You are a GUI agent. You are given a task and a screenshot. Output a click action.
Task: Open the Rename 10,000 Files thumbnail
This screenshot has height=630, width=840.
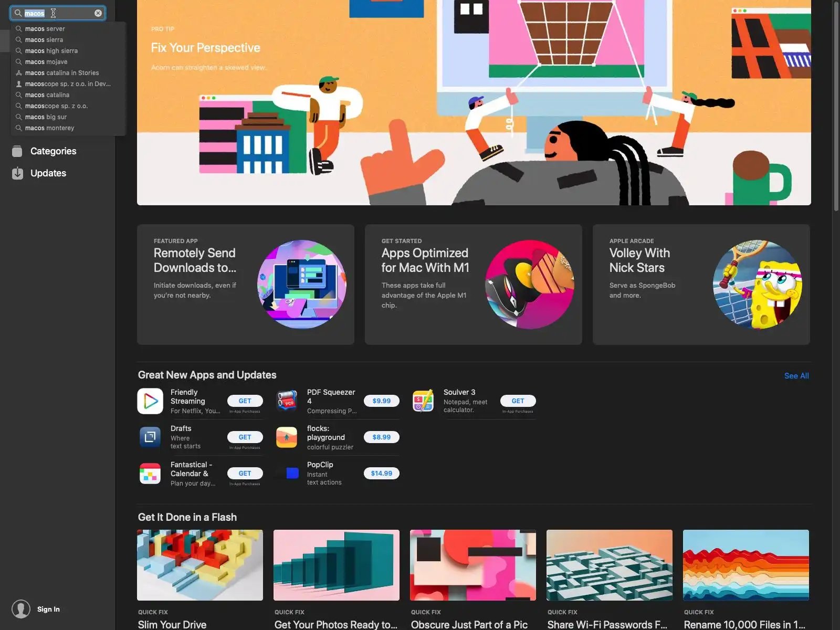[x=746, y=565]
